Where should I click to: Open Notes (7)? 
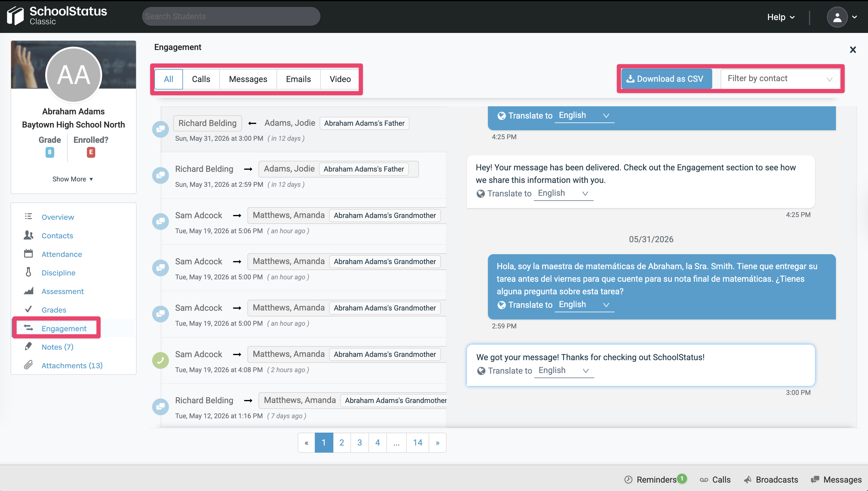coord(57,347)
